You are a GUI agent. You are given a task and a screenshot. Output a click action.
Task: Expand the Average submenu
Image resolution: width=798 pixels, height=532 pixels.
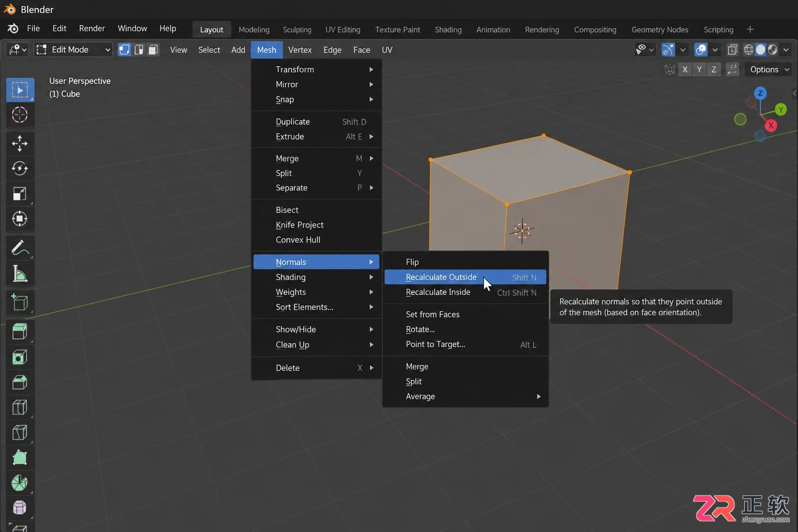point(465,396)
